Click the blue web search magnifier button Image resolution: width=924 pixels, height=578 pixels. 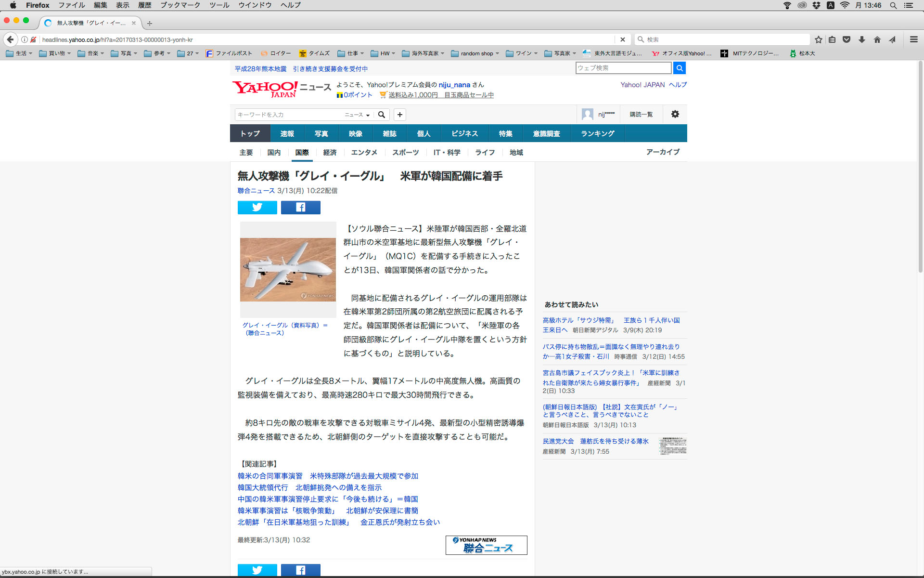coord(679,68)
